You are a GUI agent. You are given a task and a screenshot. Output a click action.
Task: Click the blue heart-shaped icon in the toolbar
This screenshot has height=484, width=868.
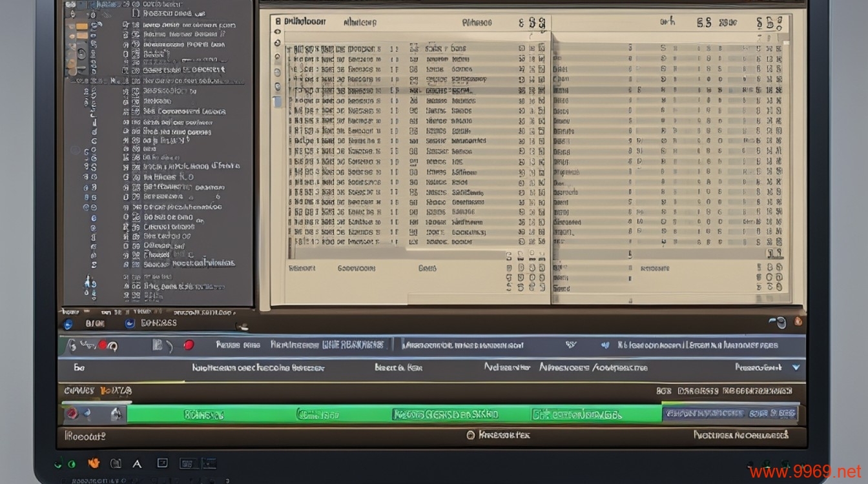click(606, 345)
